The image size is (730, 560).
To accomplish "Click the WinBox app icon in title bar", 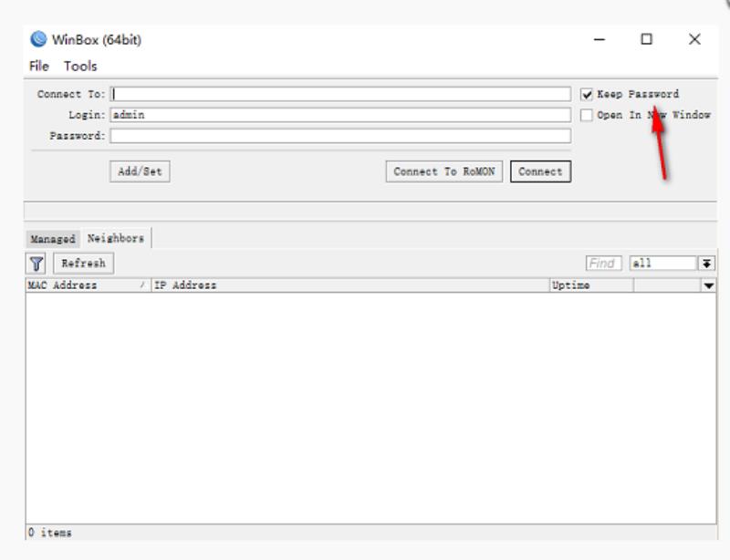I will pos(38,39).
